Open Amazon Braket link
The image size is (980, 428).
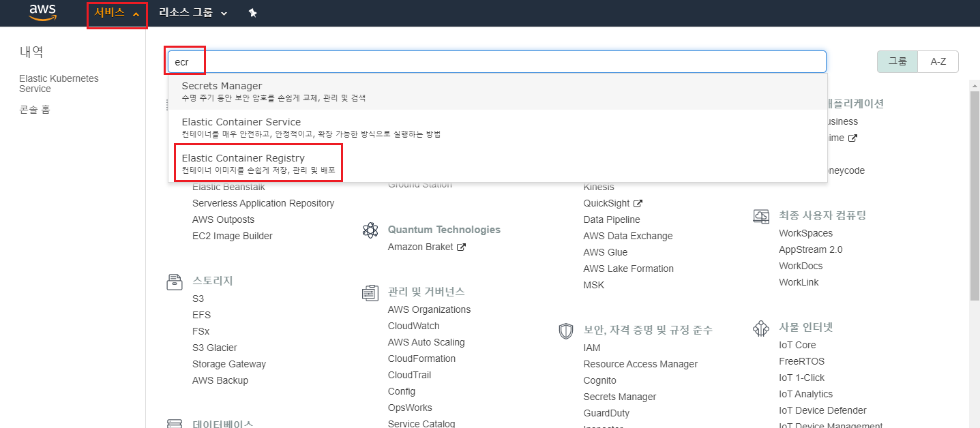coord(420,247)
